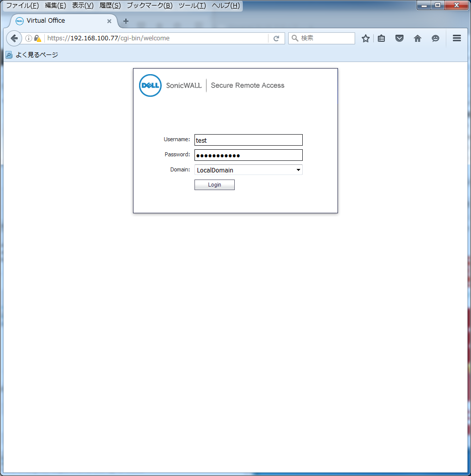Open the 表示(V) menu
The image size is (471, 476).
[x=83, y=6]
